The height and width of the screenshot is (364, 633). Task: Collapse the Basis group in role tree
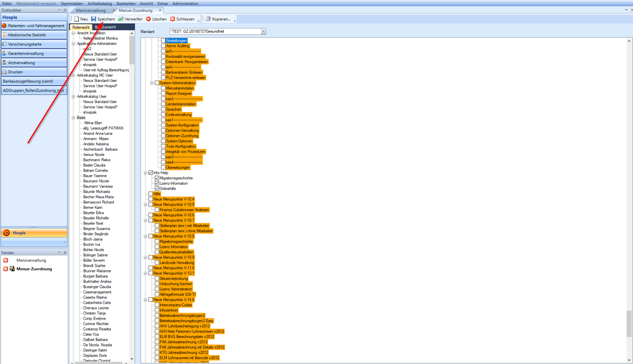pyautogui.click(x=74, y=118)
